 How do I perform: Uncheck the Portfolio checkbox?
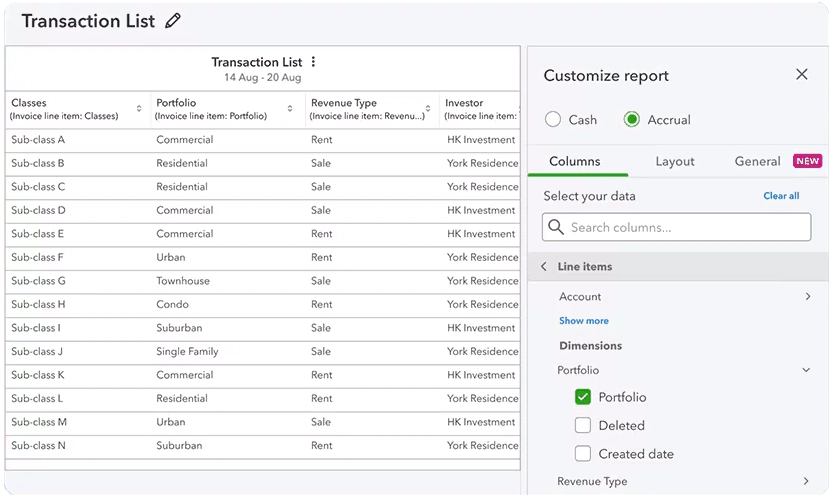583,397
